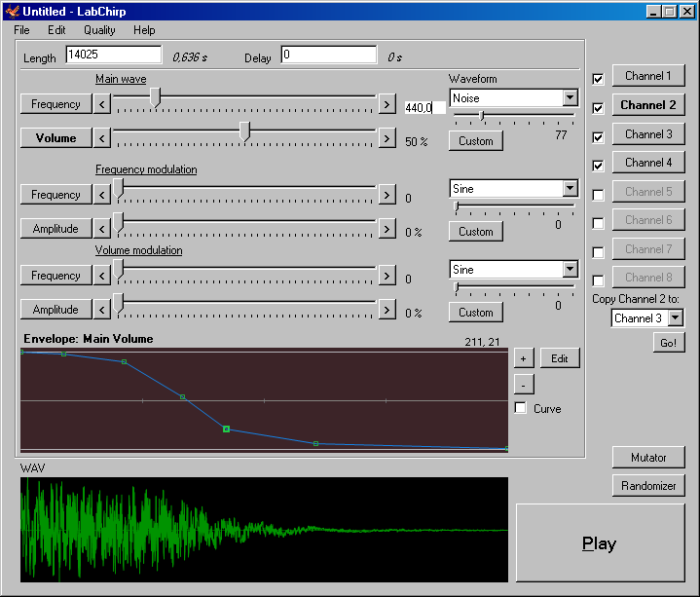This screenshot has height=597, width=700.
Task: Click right arrow of Main wave Volume slider
Action: pyautogui.click(x=387, y=138)
